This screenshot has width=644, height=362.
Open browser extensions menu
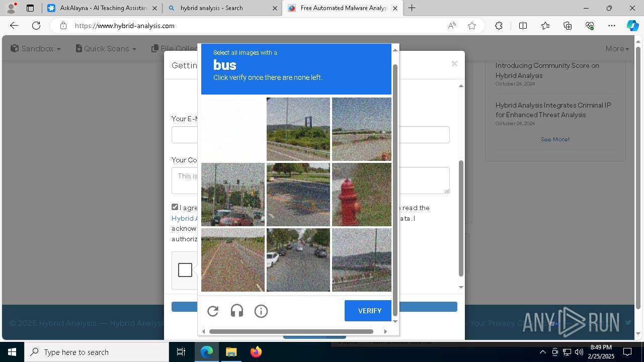pyautogui.click(x=499, y=26)
